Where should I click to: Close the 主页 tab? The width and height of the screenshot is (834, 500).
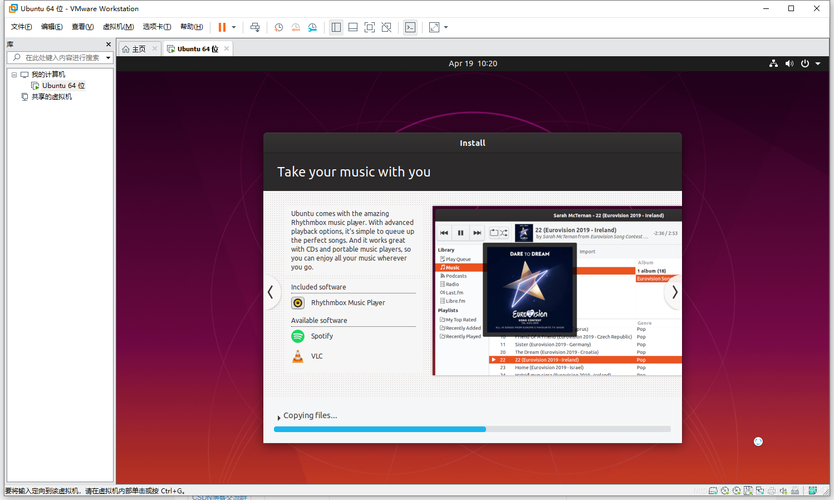[155, 48]
